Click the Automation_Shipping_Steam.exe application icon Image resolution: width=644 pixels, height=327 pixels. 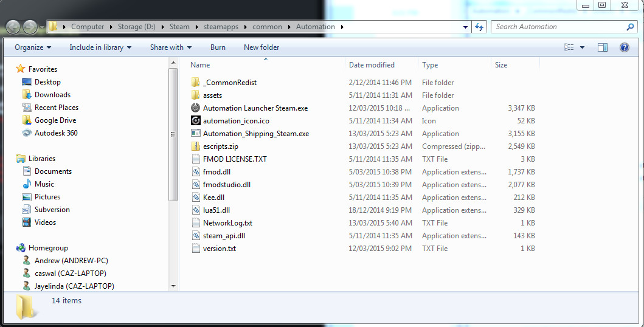coord(195,133)
